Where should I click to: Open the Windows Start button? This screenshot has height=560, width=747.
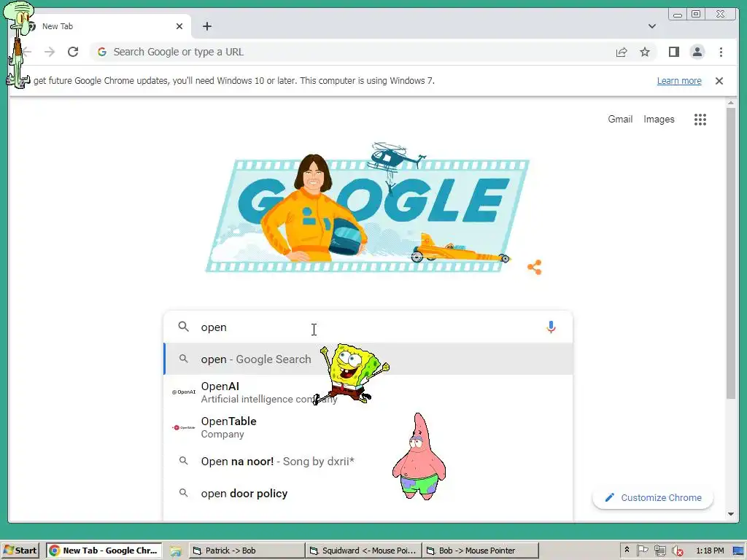coord(22,551)
